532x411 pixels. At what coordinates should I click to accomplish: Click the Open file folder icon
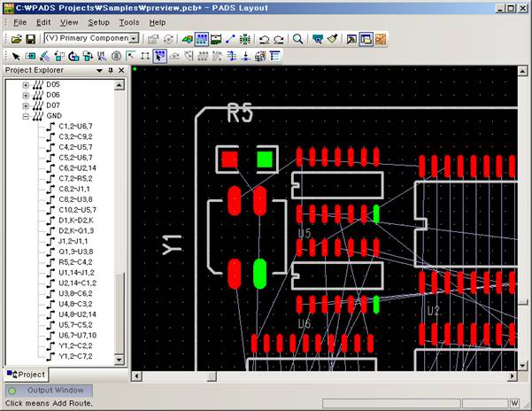tap(16, 39)
